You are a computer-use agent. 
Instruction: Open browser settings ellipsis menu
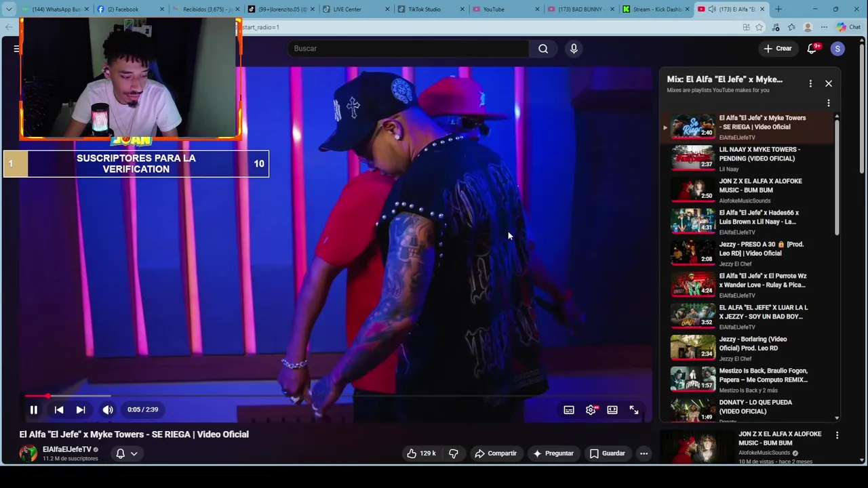pos(824,27)
